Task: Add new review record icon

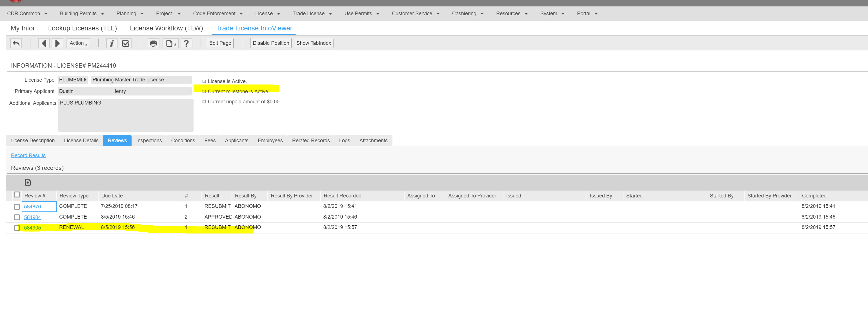Action: point(28,182)
